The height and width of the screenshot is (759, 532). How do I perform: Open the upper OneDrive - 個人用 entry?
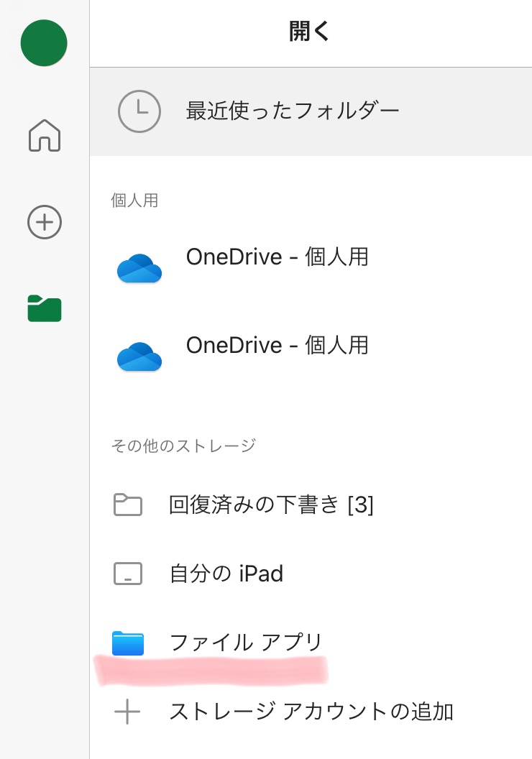pos(277,257)
